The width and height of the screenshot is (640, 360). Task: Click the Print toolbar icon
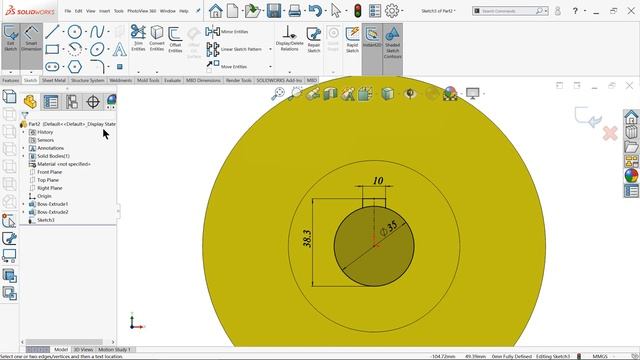coord(295,11)
